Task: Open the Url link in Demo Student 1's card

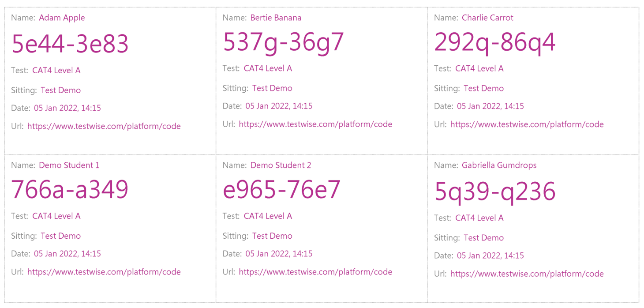Action: [x=104, y=272]
